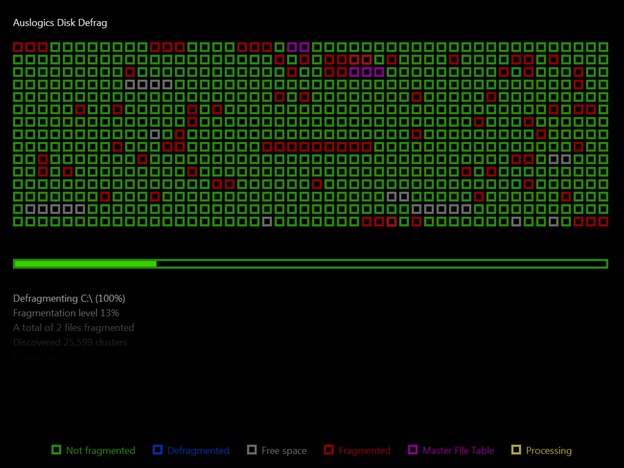The image size is (624, 468).
Task: Click the yellow Processing legend square
Action: 516,450
